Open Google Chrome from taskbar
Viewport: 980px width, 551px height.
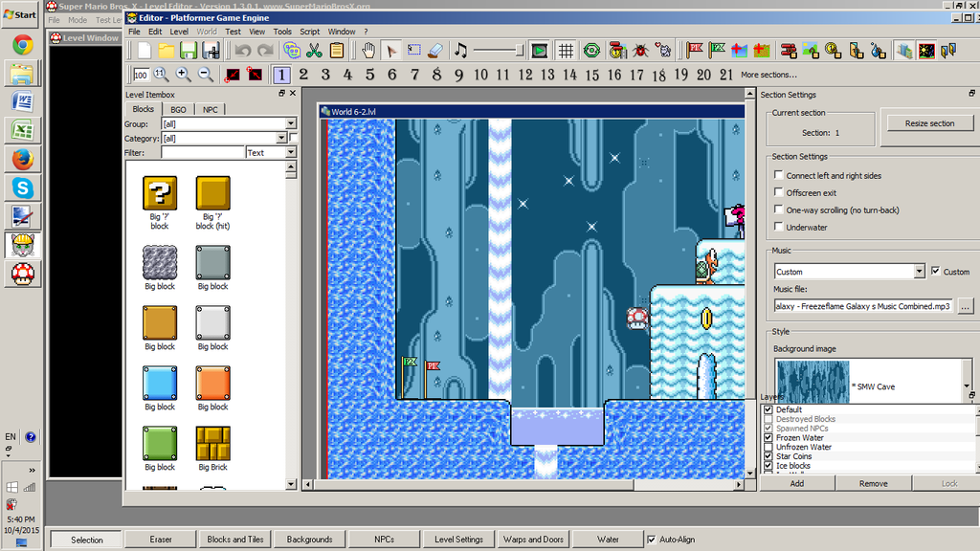pyautogui.click(x=23, y=45)
